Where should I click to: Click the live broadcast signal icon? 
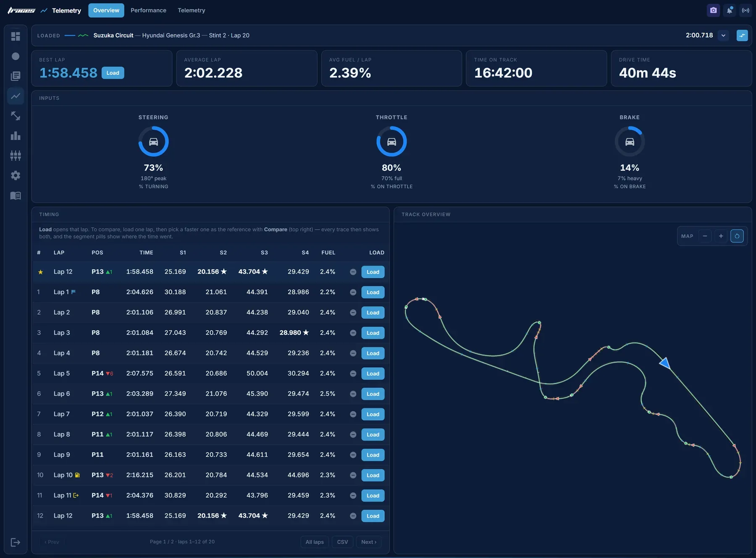coord(745,11)
